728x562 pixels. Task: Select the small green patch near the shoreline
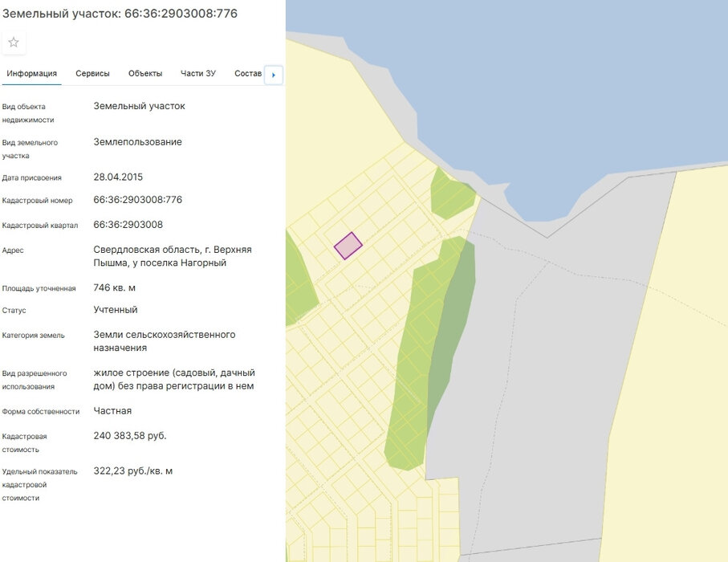pyautogui.click(x=449, y=195)
